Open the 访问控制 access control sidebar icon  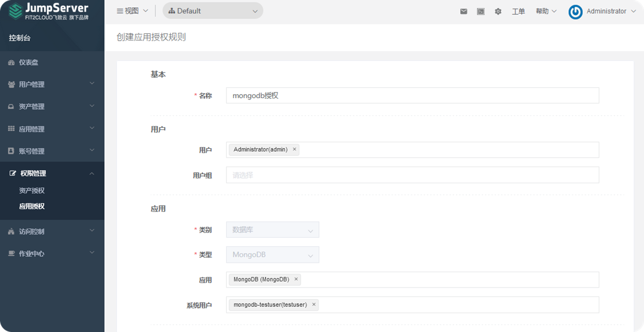coord(10,231)
